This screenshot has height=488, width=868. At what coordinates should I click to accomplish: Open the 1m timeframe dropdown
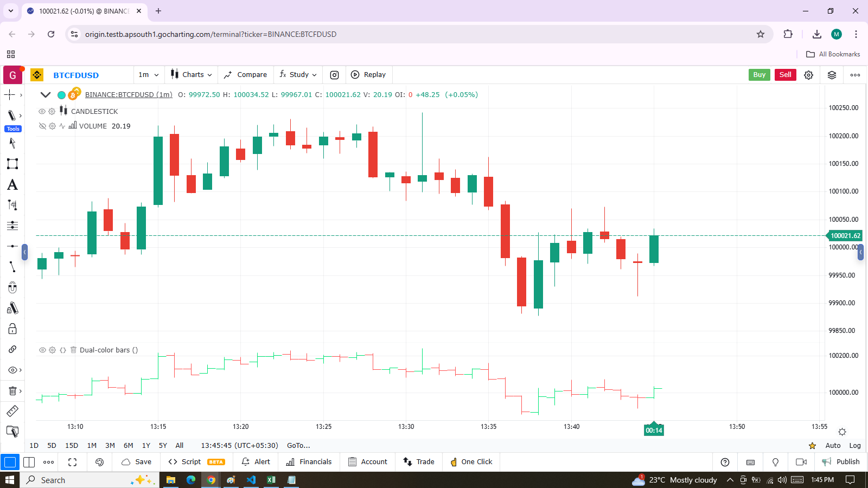[x=149, y=75]
